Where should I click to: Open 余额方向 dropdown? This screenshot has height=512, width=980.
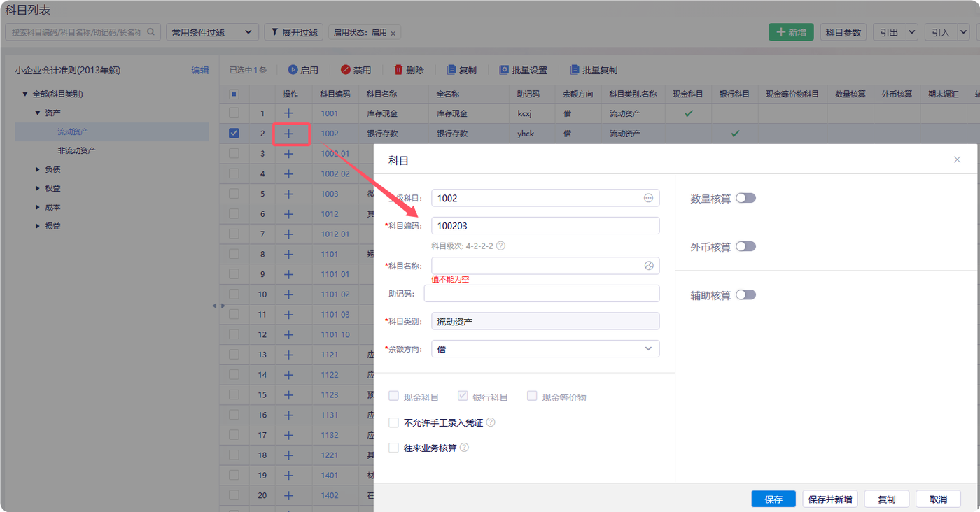pyautogui.click(x=545, y=348)
